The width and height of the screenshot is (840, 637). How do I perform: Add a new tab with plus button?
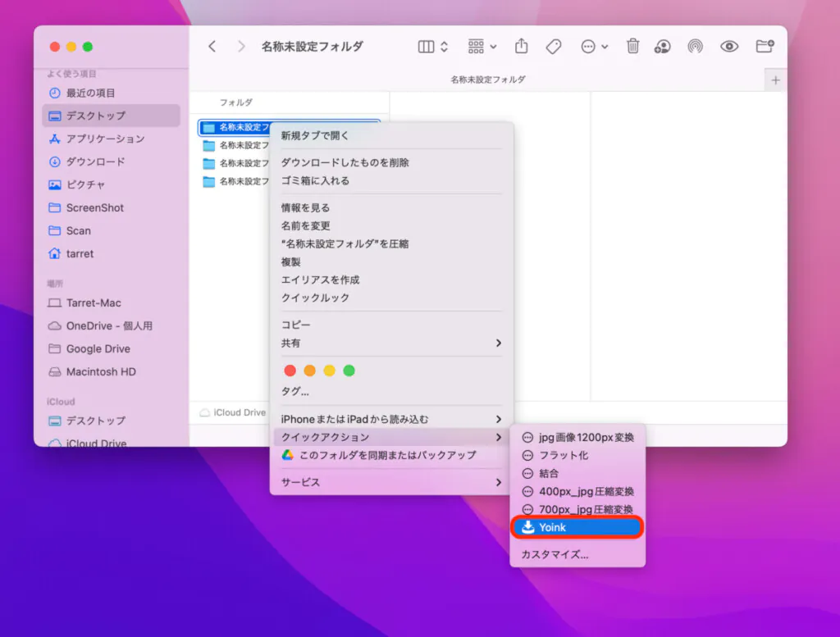[x=776, y=80]
